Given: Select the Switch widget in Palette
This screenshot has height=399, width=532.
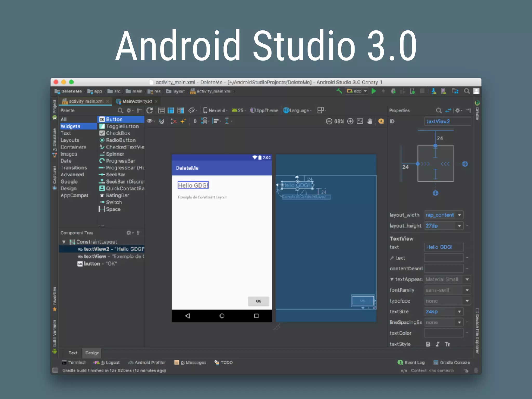Looking at the screenshot, I should point(110,202).
